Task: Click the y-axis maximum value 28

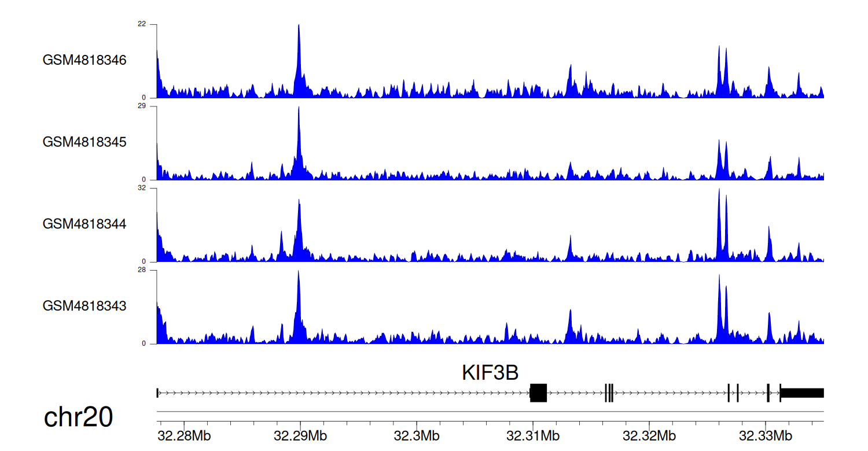Action: [x=142, y=270]
